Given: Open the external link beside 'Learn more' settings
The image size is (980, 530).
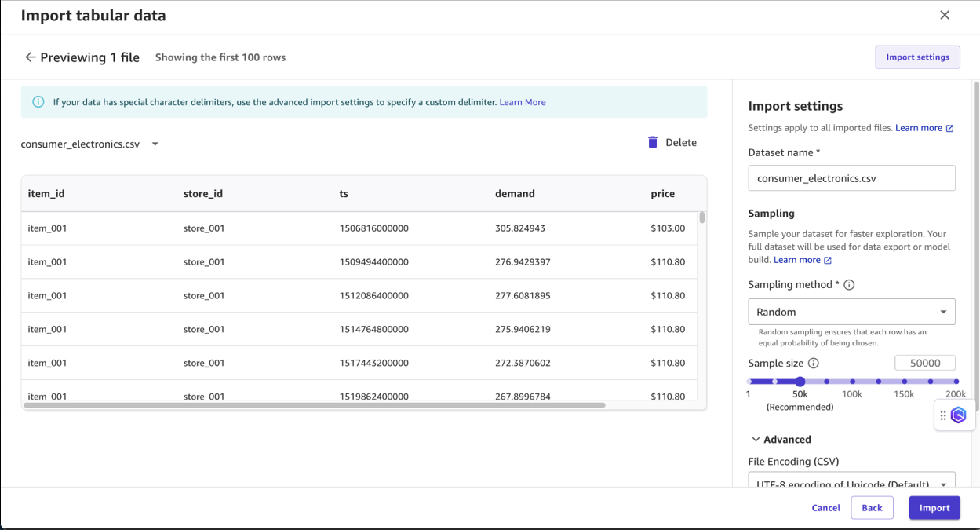Looking at the screenshot, I should click(950, 128).
